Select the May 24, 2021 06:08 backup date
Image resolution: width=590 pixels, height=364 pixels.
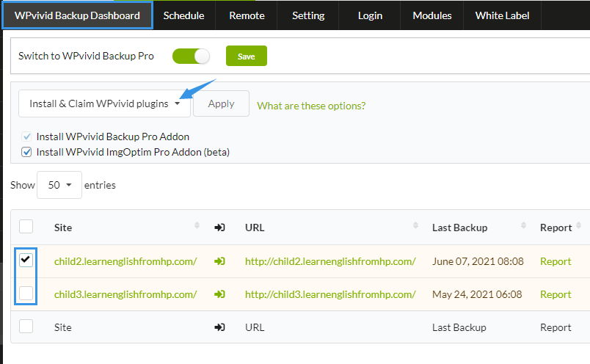pos(477,294)
